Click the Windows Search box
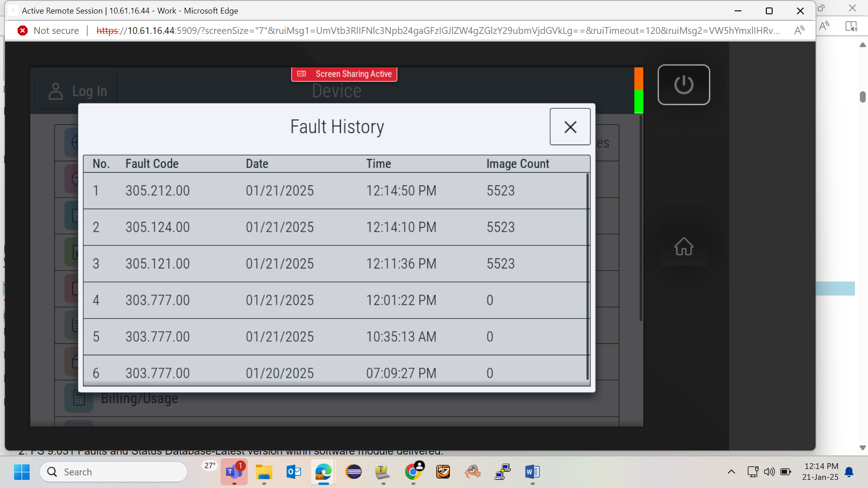 click(113, 472)
